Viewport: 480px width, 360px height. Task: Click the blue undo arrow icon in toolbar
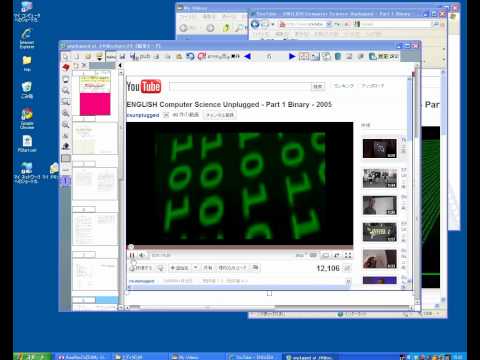[190, 56]
